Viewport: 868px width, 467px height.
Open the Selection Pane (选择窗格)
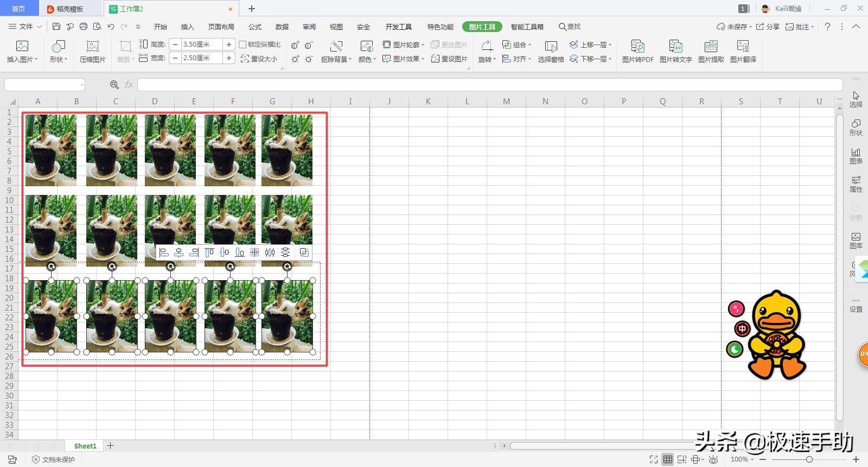(551, 52)
